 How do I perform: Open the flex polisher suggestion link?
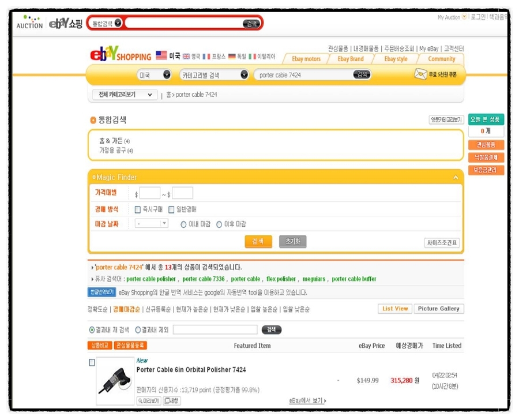coord(281,279)
